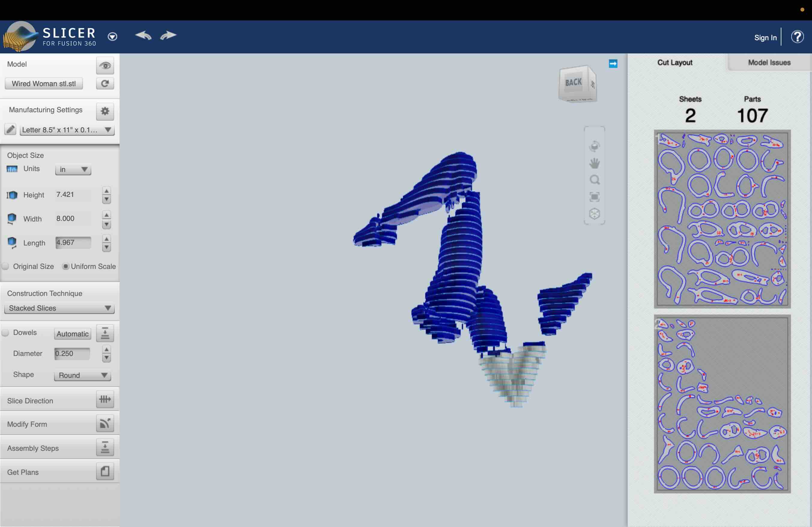Open Manufacturing Settings gear icon
Viewport: 812px width, 527px height.
click(105, 111)
